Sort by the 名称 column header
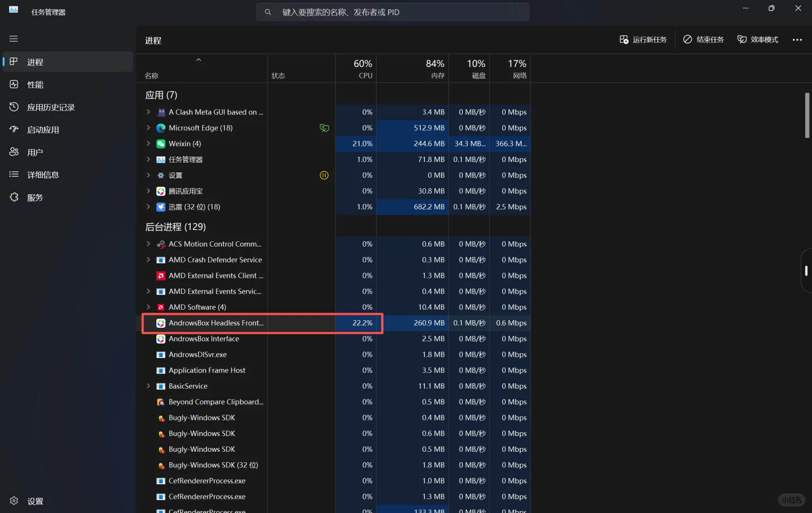Viewport: 812px width, 513px height. click(x=202, y=68)
